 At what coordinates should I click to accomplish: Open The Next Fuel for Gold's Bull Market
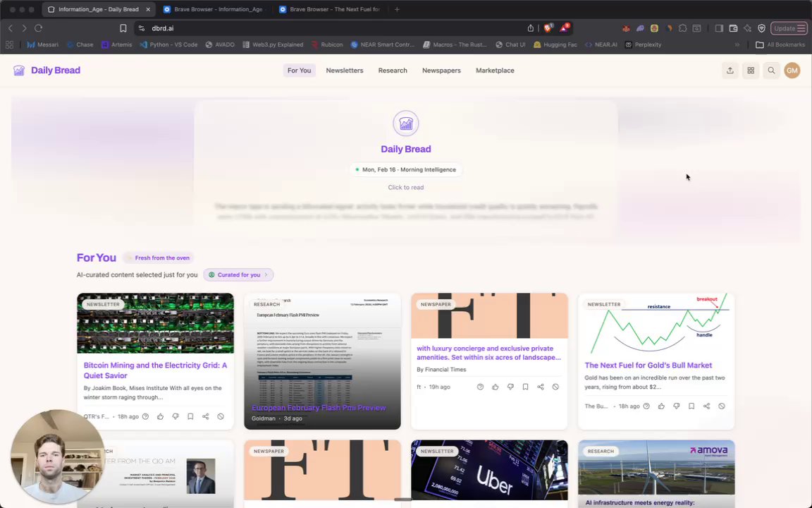[648, 365]
